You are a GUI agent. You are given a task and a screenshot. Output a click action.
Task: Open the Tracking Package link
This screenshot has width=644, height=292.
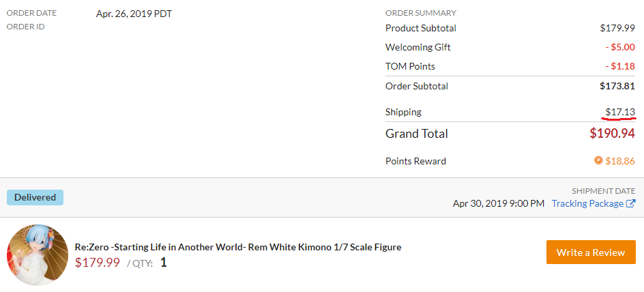click(x=587, y=204)
